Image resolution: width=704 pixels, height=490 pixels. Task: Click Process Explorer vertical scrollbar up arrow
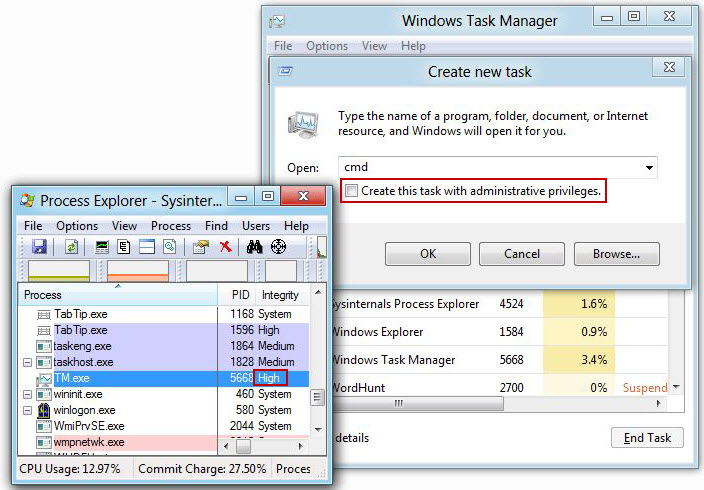(x=318, y=292)
